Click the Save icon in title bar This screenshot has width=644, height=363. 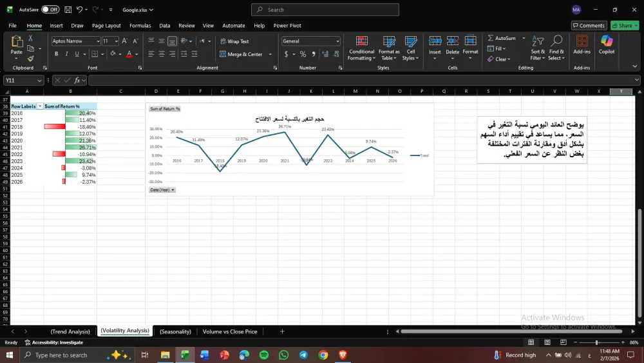click(68, 10)
